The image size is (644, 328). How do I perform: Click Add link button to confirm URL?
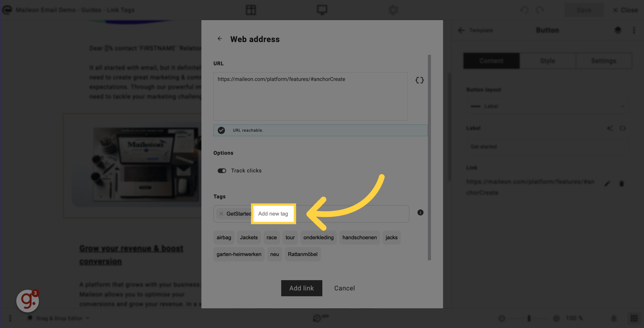302,288
